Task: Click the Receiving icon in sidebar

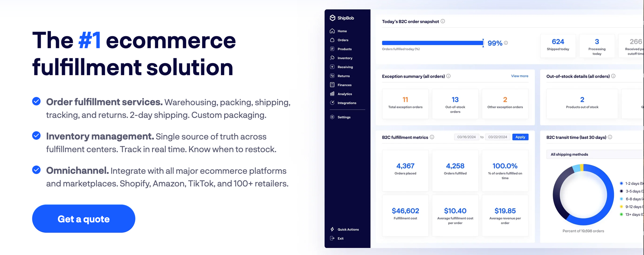Action: pyautogui.click(x=332, y=67)
